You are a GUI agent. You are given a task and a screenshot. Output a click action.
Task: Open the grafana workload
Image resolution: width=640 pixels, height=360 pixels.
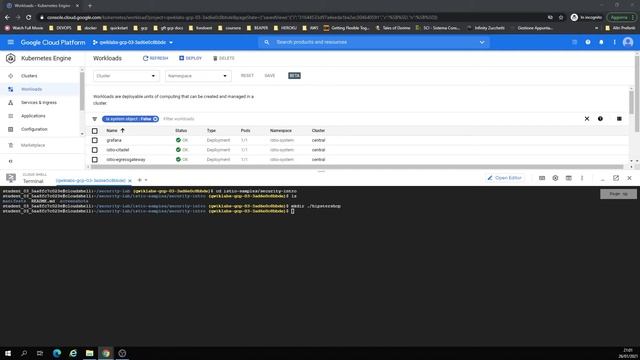114,140
